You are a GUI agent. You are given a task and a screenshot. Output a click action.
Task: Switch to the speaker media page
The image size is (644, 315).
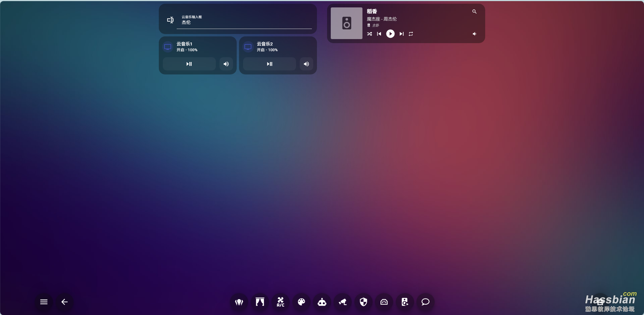point(405,302)
